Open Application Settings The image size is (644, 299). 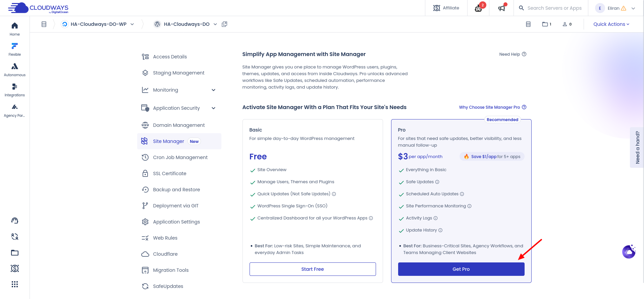(179, 222)
